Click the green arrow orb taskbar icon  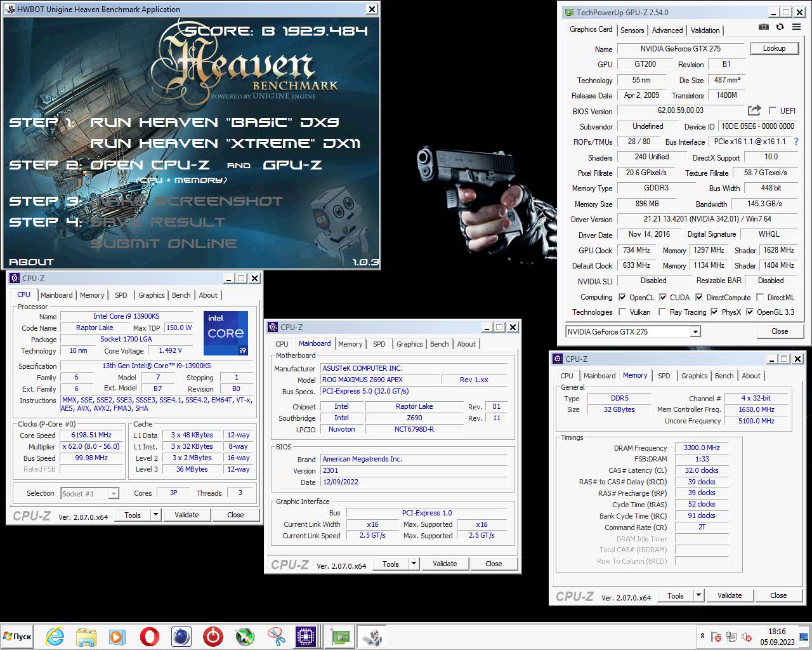pyautogui.click(x=245, y=636)
